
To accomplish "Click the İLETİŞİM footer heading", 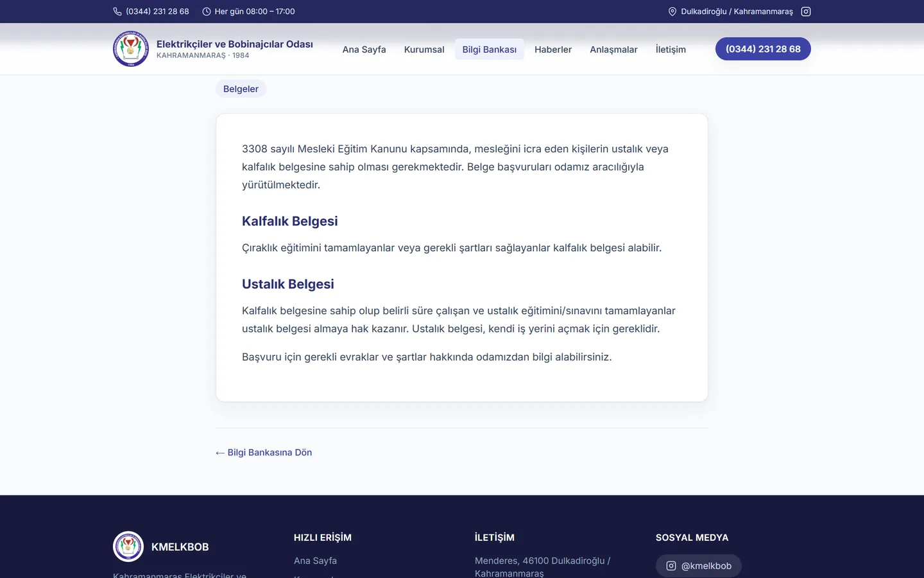I will coord(495,538).
